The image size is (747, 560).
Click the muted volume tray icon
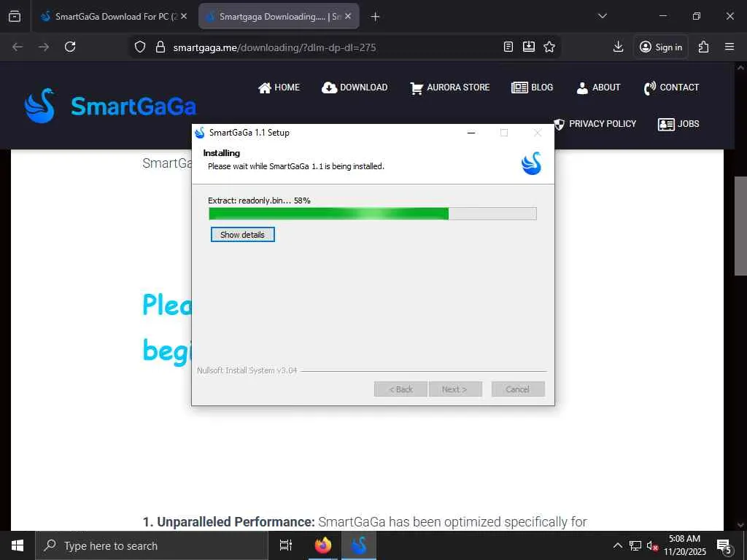tap(652, 545)
